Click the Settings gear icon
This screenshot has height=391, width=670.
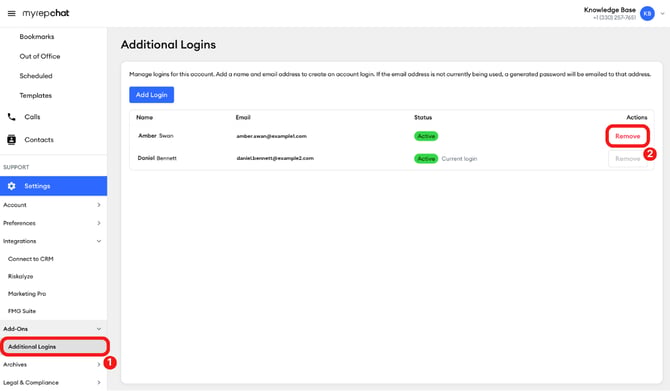pos(12,186)
